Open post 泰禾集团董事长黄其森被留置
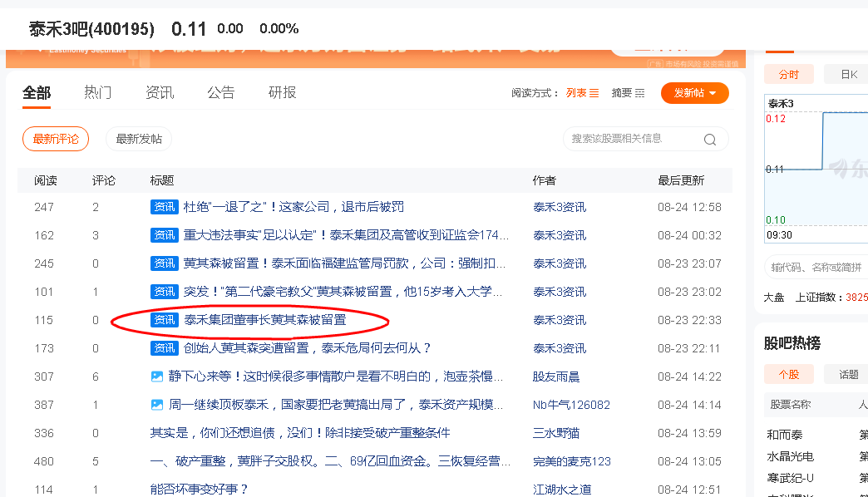Viewport: 868px width, 497px height. (264, 320)
